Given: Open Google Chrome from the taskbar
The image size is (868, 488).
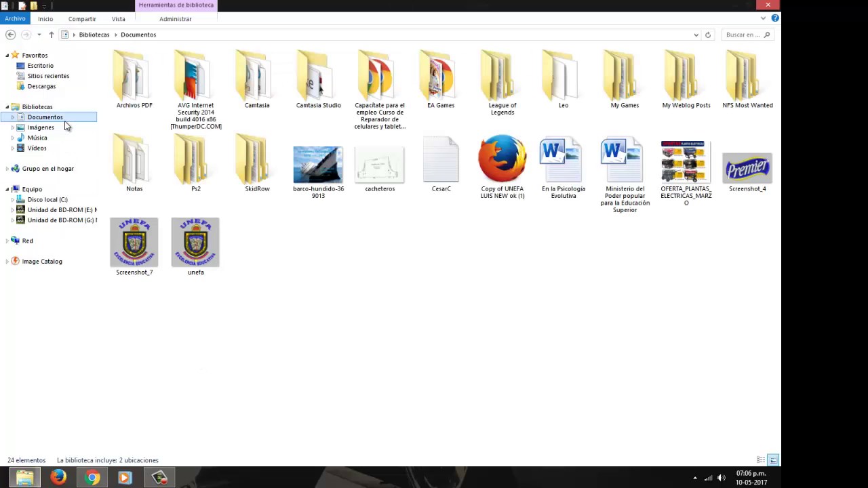Looking at the screenshot, I should (92, 477).
